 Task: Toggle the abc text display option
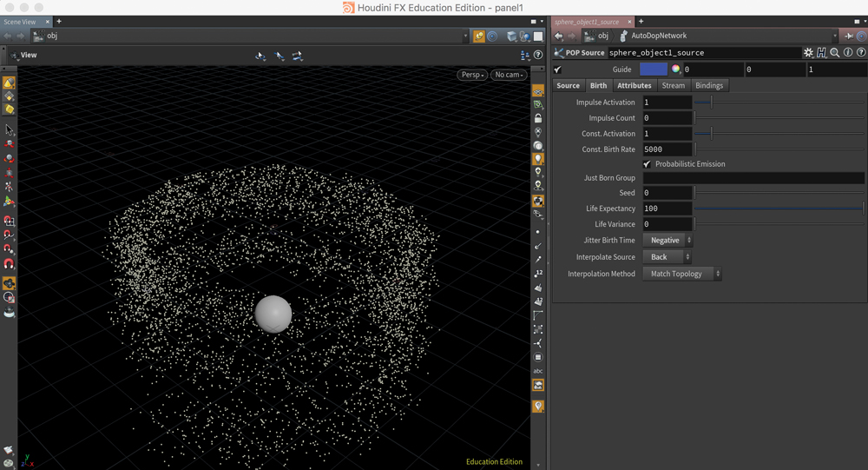point(538,371)
